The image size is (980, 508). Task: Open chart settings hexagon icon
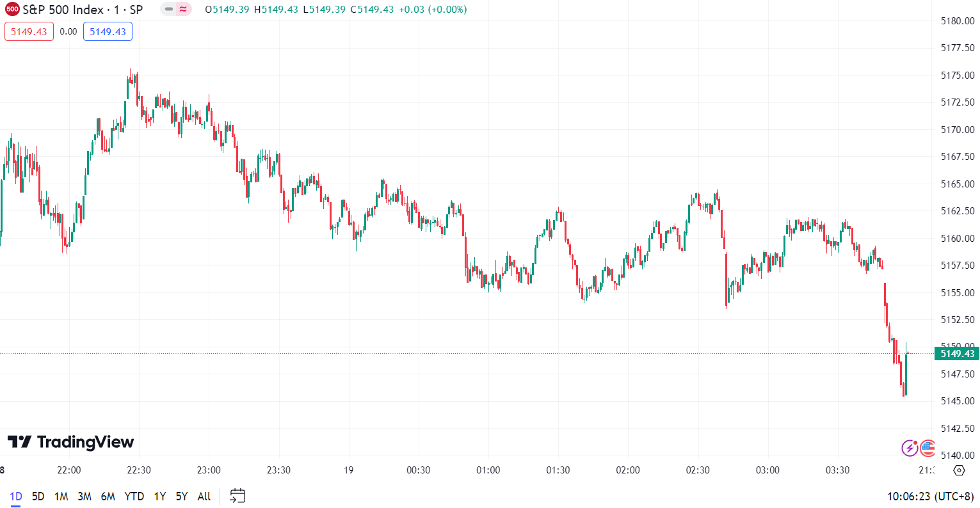[959, 470]
